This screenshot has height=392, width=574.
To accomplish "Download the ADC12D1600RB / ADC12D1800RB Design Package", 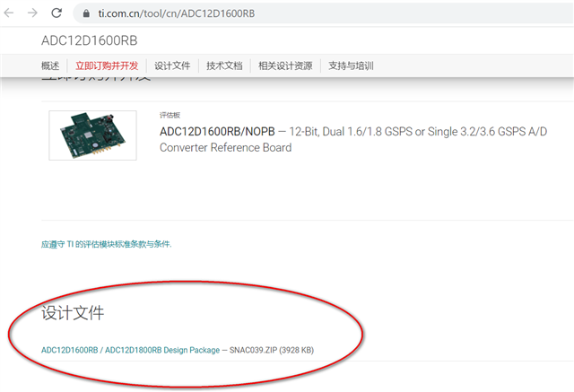I will (x=130, y=350).
